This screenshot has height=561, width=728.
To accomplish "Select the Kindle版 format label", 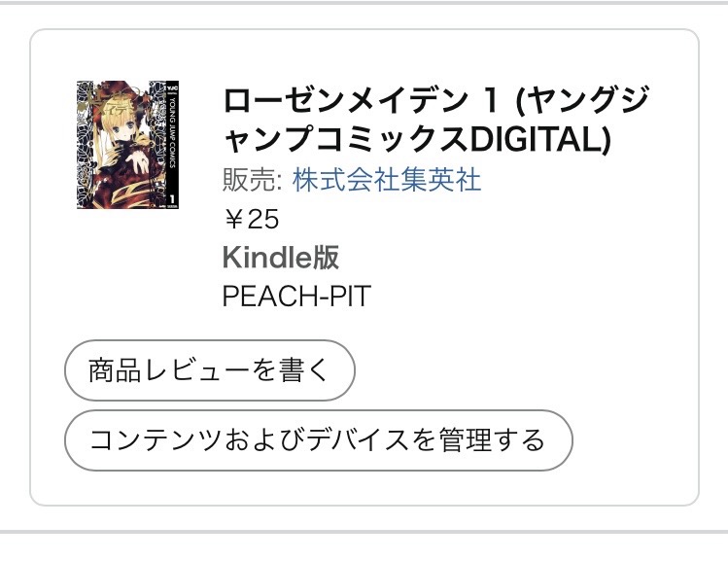I will coord(280,258).
